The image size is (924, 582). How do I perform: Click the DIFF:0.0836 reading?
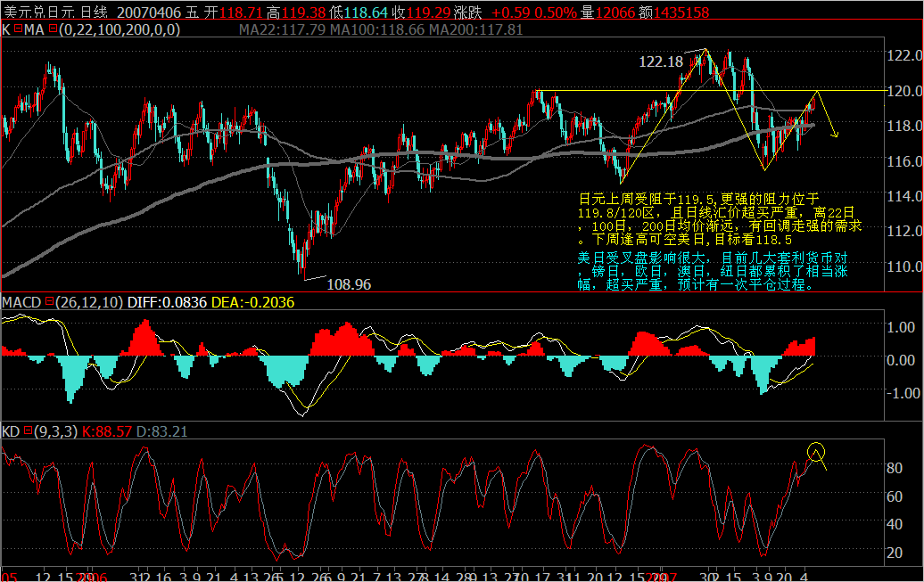tap(167, 302)
